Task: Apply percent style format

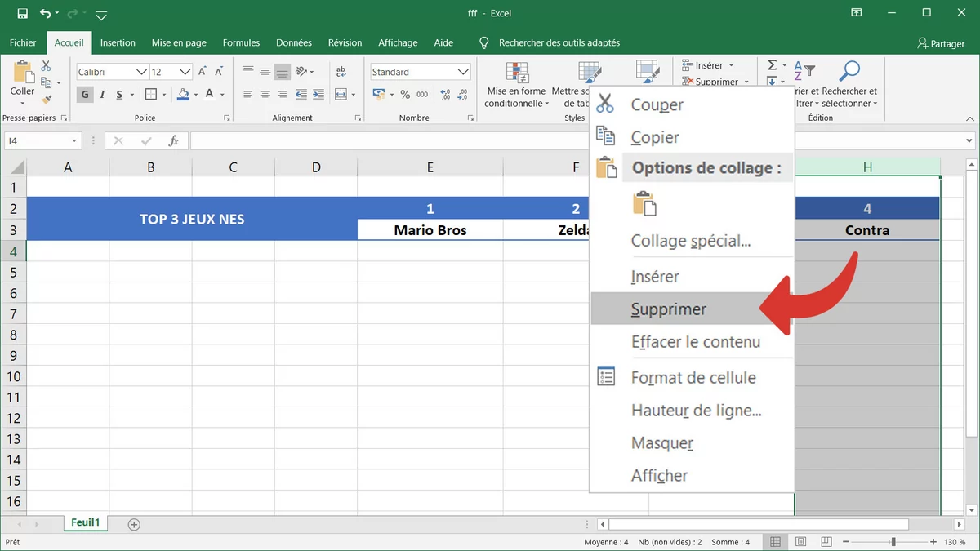Action: [x=405, y=95]
